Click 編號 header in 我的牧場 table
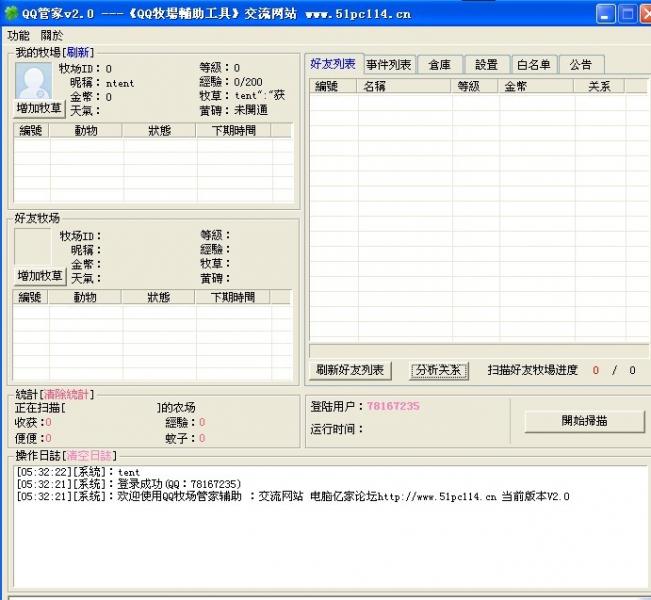 click(31, 131)
